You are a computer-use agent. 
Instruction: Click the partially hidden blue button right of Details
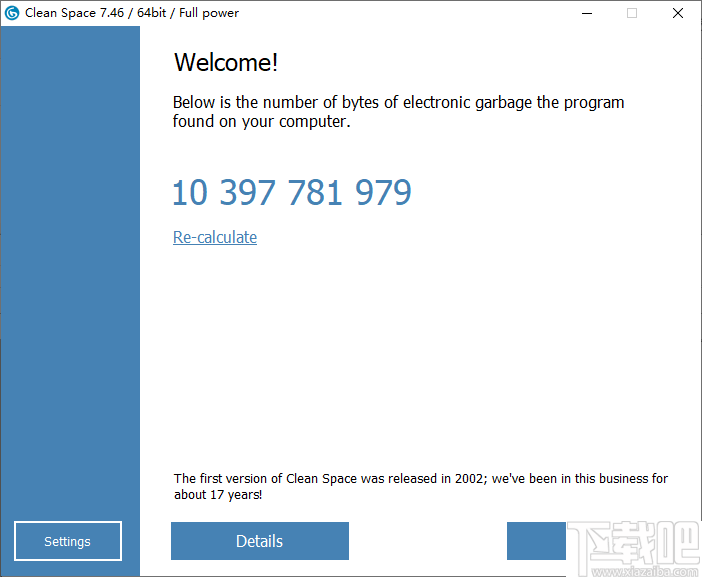coord(536,541)
